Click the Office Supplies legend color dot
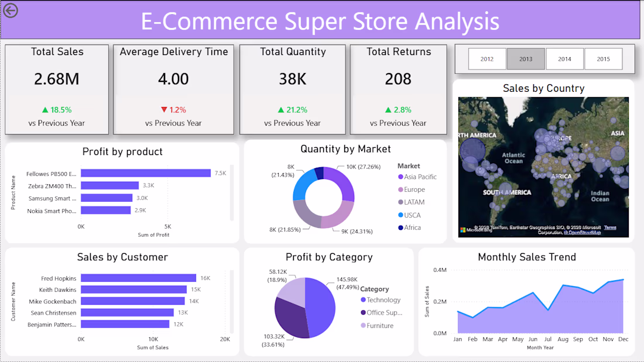Viewport: 644px width, 362px height. (363, 313)
